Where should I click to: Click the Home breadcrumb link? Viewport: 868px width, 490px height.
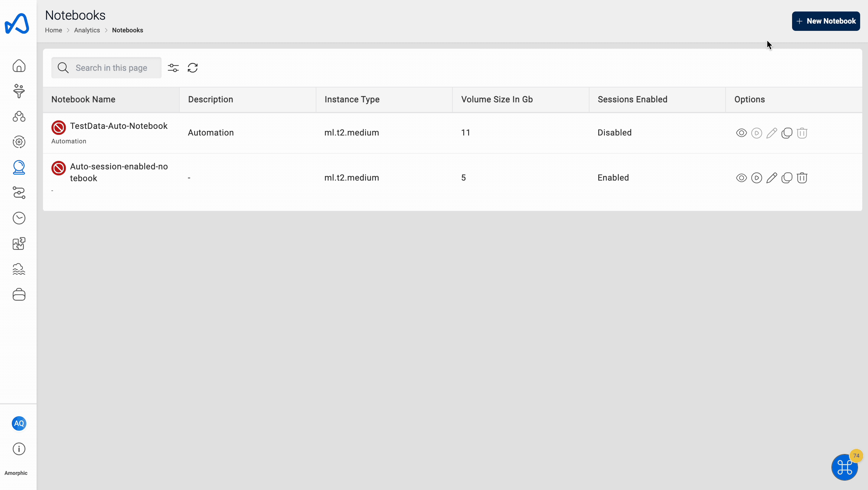tap(54, 30)
